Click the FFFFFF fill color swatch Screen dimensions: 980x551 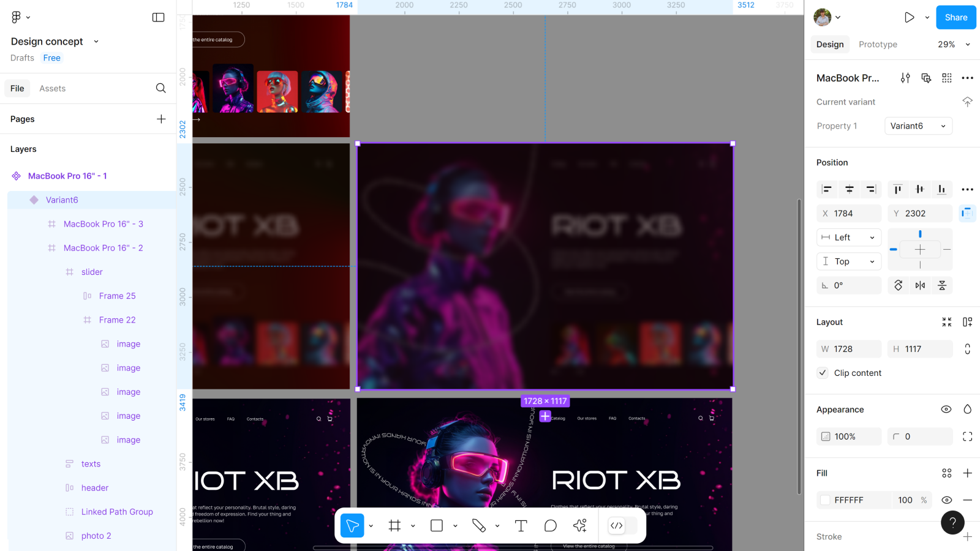pyautogui.click(x=825, y=500)
